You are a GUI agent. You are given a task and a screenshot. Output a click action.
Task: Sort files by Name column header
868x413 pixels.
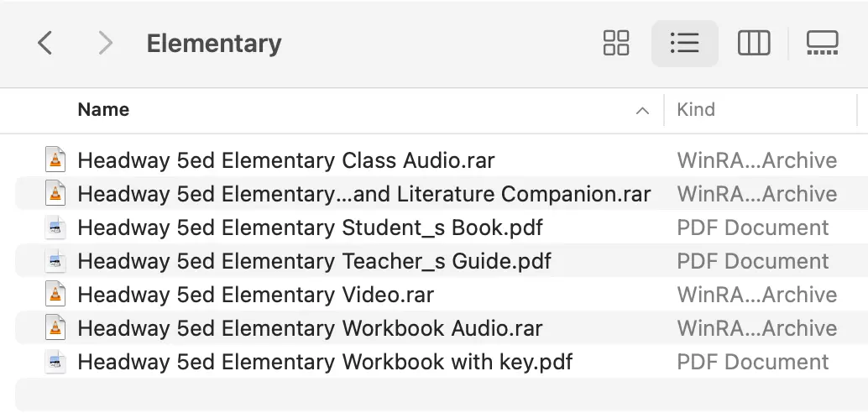pyautogui.click(x=103, y=110)
